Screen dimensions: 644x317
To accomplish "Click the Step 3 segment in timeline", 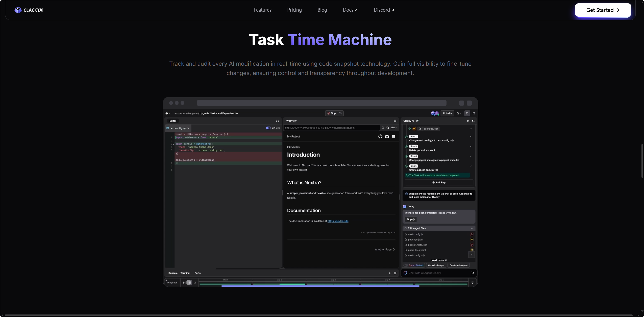I will (x=333, y=282).
